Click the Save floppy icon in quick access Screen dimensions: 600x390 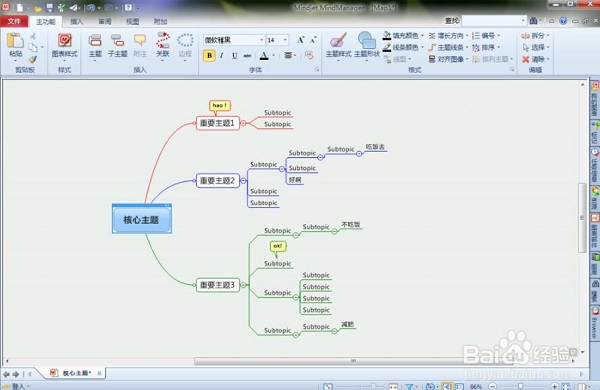point(49,7)
